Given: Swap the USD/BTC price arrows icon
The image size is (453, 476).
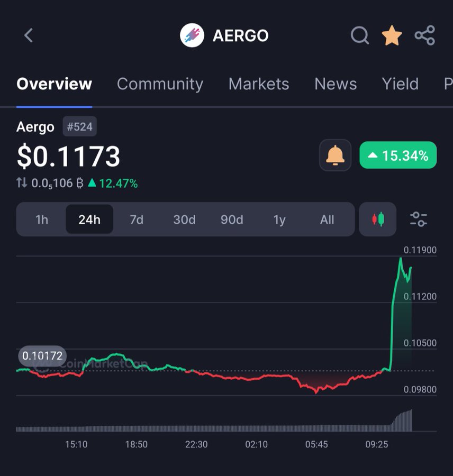Looking at the screenshot, I should (x=22, y=183).
